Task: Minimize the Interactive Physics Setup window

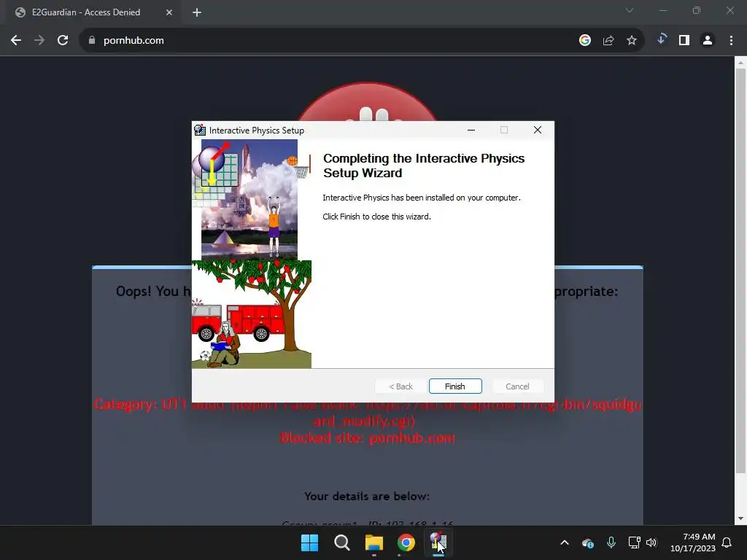Action: [471, 130]
